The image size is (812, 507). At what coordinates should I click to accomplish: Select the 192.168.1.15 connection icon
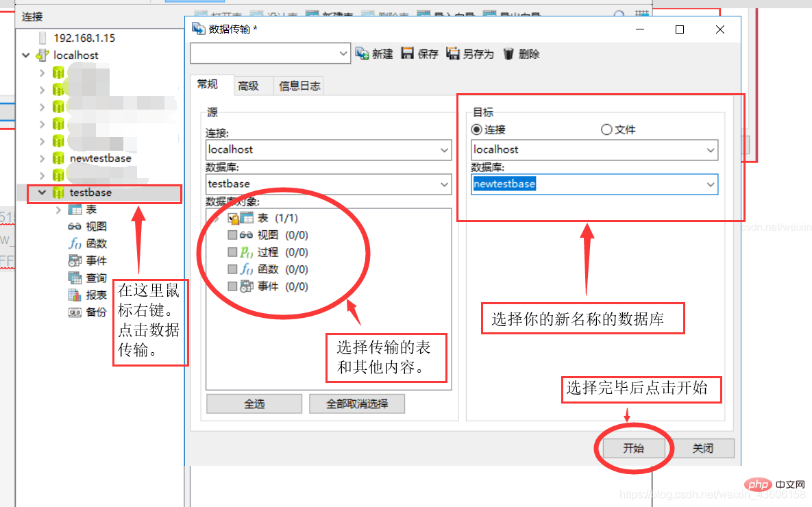[x=42, y=38]
